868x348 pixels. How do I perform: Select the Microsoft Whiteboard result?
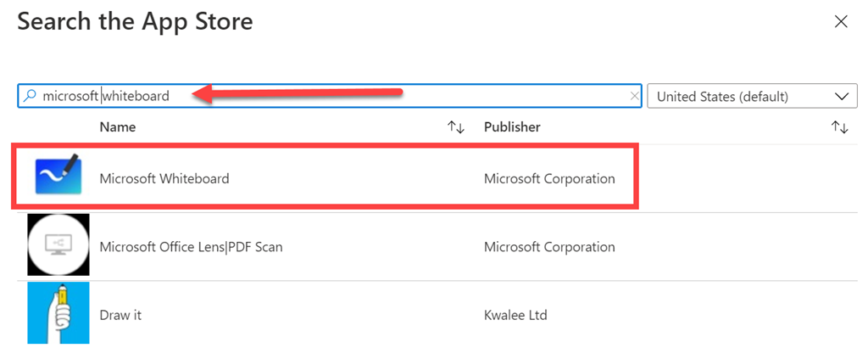pyautogui.click(x=164, y=179)
